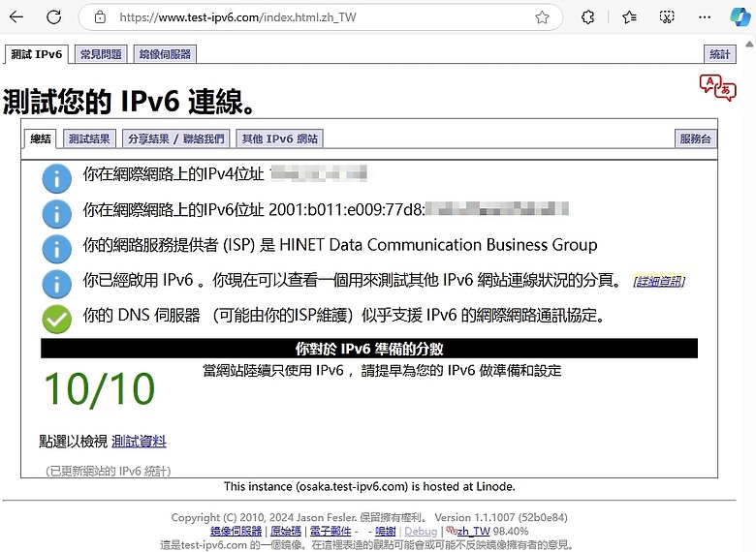Open the footer 鳴謝 link

pyautogui.click(x=385, y=531)
